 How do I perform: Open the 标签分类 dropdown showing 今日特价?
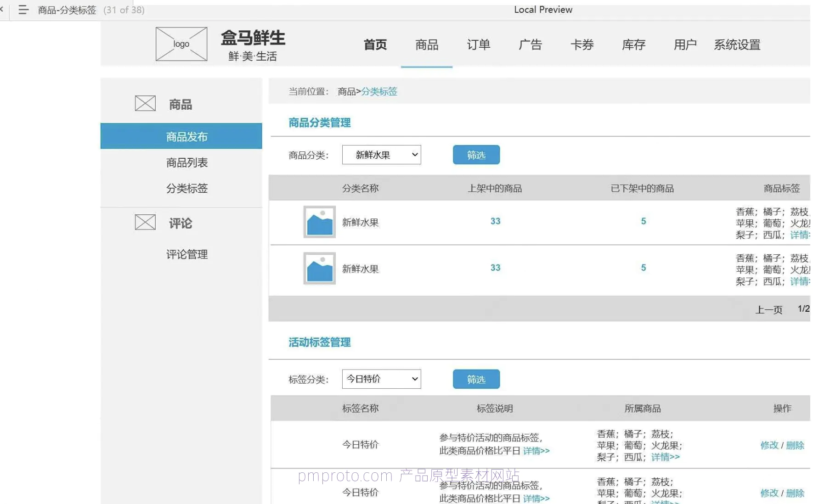coord(382,379)
